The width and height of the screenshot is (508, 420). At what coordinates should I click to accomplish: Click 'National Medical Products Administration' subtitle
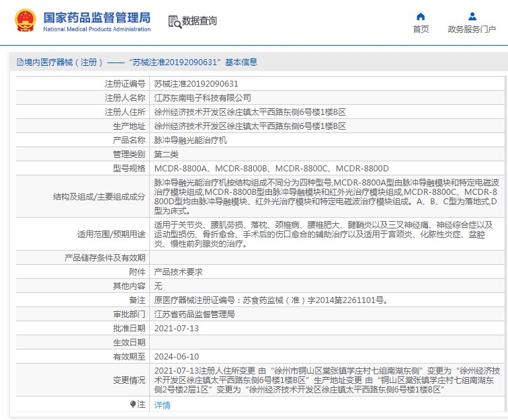point(97,30)
